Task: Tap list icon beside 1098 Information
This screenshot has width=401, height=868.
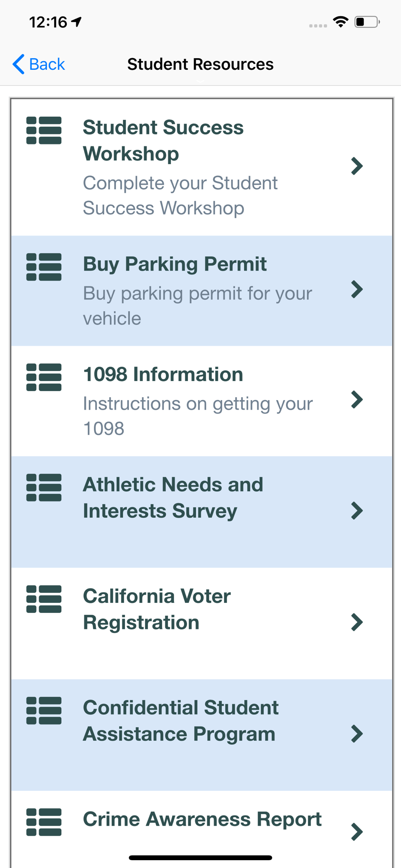Action: [44, 377]
